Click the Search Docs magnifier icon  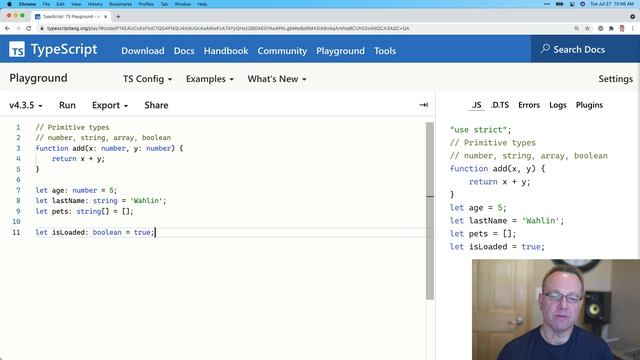(x=545, y=49)
